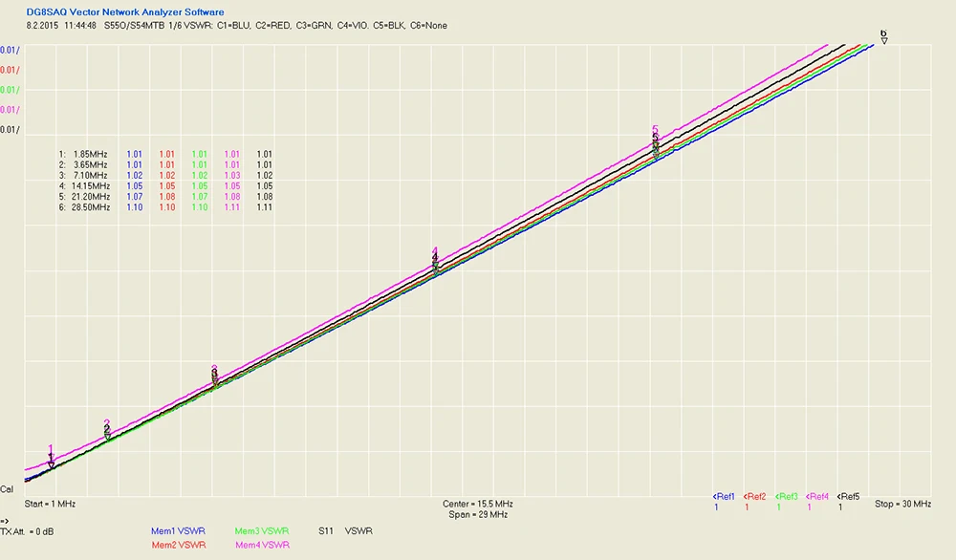The width and height of the screenshot is (956, 560).
Task: Click marker row '1: 1.85MHz' frequency
Action: point(90,154)
